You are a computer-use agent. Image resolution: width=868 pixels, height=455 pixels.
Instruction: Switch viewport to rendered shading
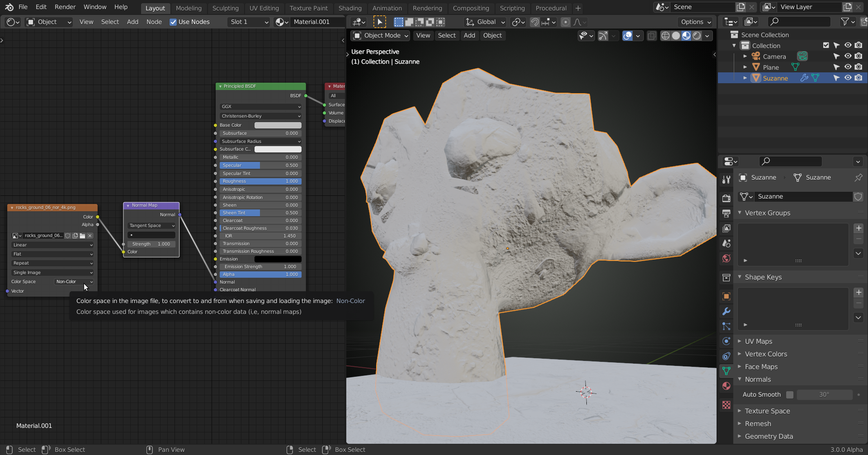[697, 36]
